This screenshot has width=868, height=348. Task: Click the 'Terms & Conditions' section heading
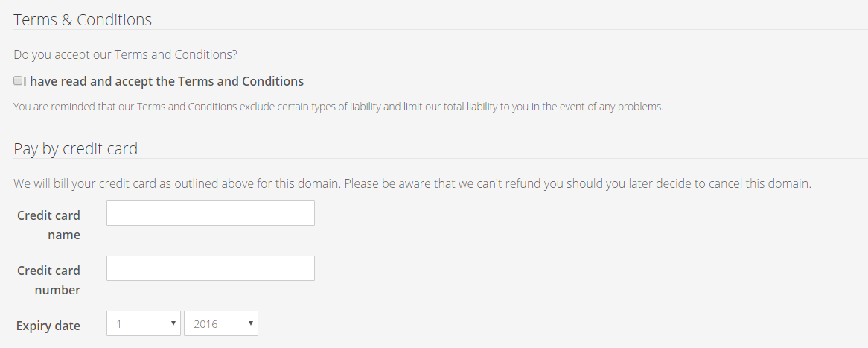click(83, 20)
